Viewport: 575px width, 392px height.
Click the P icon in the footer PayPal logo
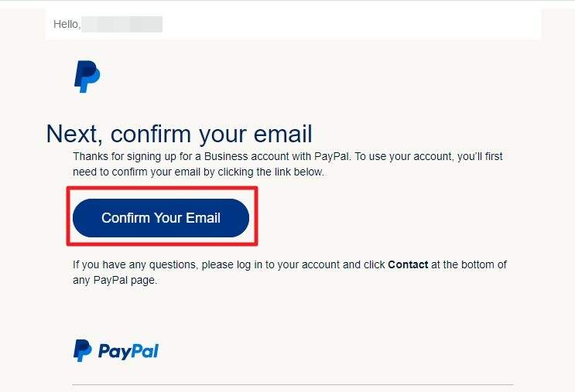(x=83, y=350)
